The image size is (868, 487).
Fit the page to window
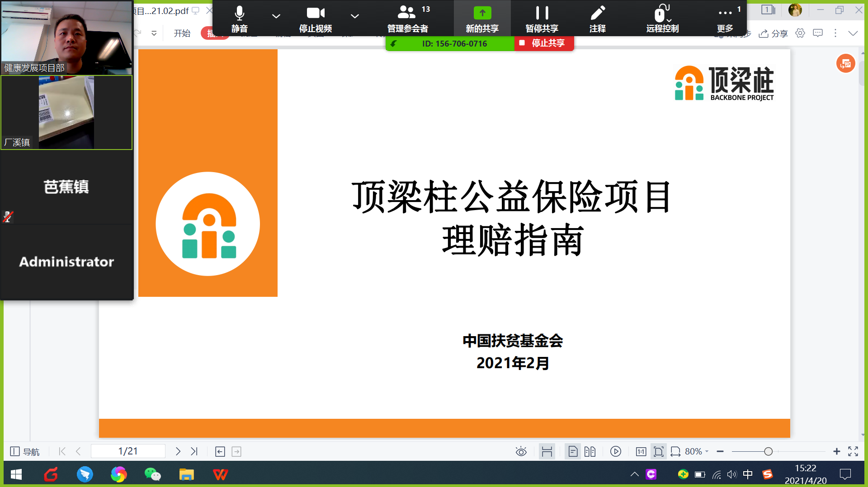659,452
